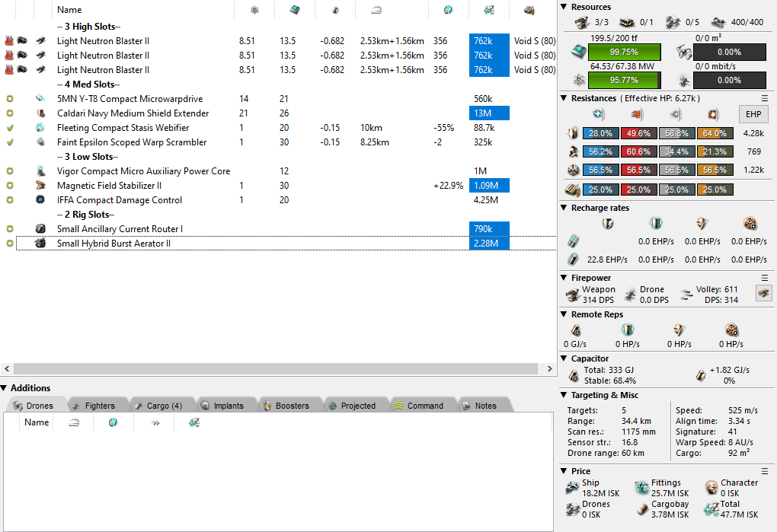Toggle the Fleeting Compact Stasis Webifier state
This screenshot has height=532, width=777.
tap(10, 128)
